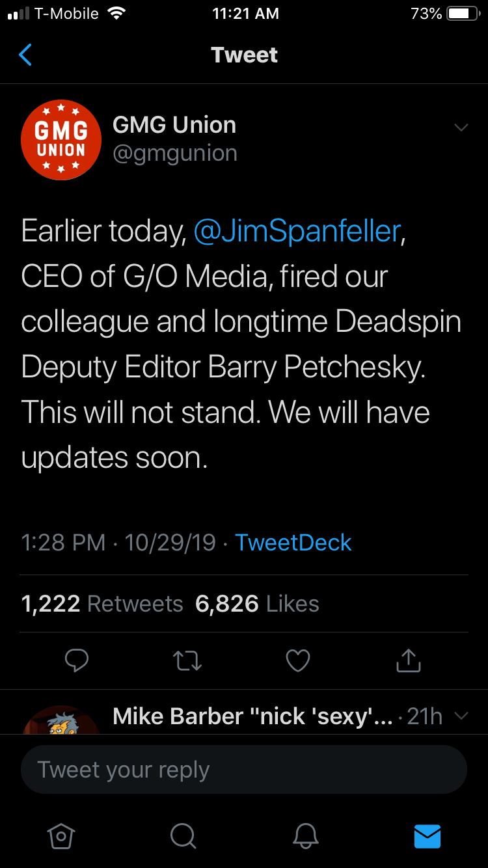This screenshot has height=868, width=488.
Task: Tap the share upload icon
Action: (x=409, y=661)
